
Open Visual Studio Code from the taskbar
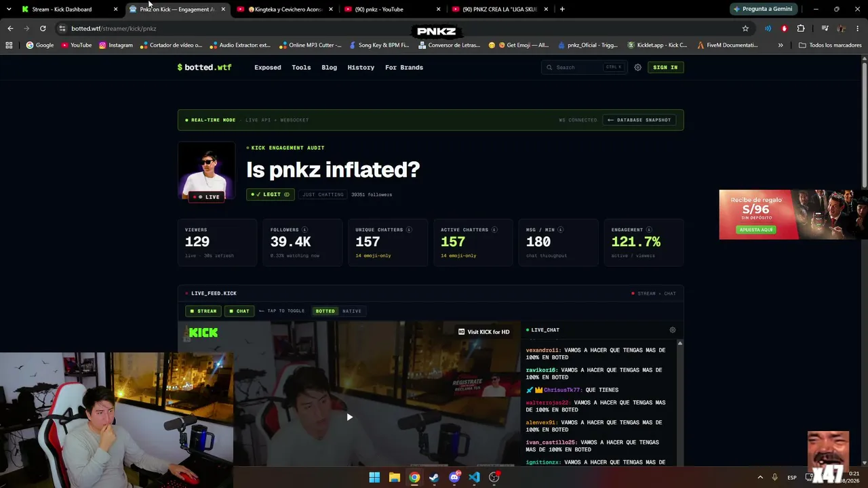(474, 478)
